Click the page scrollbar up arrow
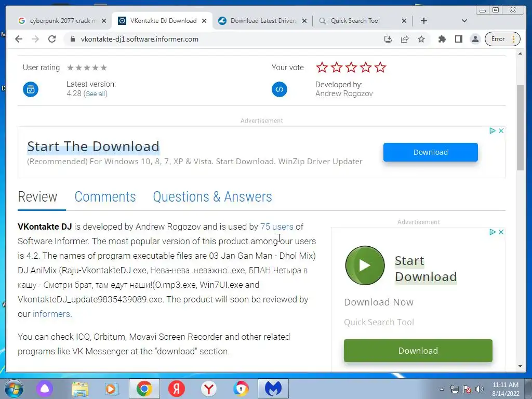 click(x=521, y=54)
